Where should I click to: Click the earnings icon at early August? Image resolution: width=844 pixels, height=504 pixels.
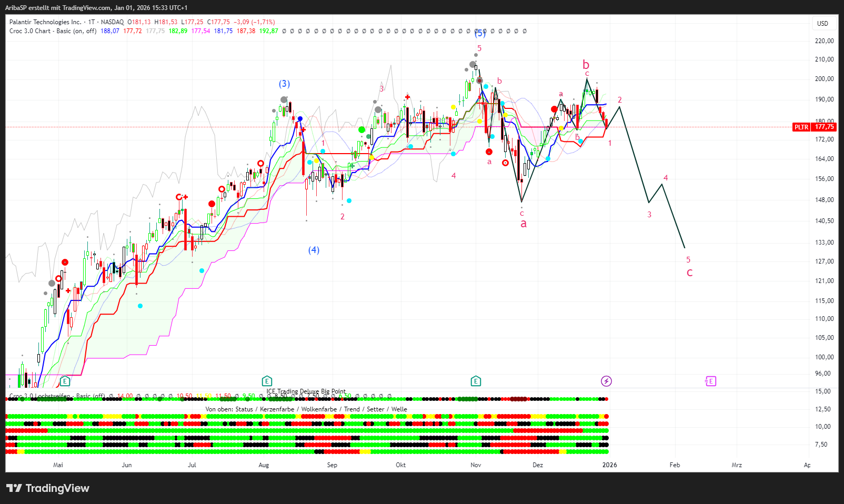pos(267,381)
